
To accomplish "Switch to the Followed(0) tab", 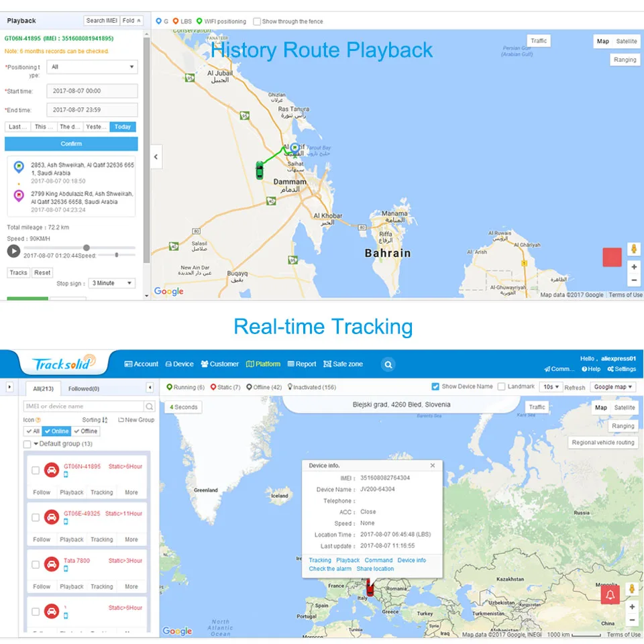I will [84, 388].
